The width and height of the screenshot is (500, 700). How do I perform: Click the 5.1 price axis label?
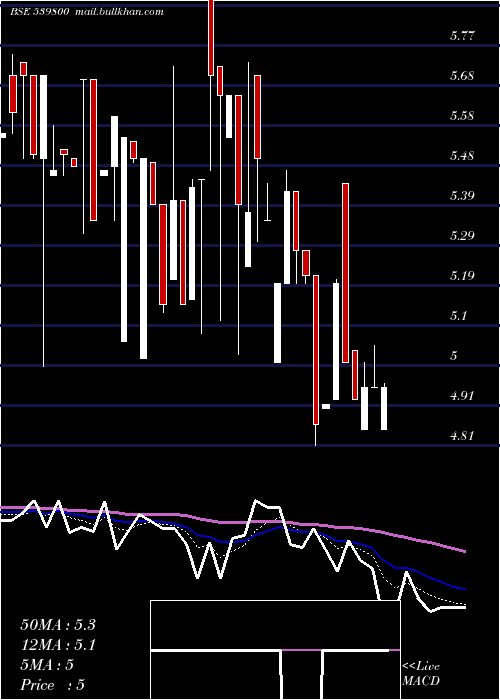click(x=458, y=316)
